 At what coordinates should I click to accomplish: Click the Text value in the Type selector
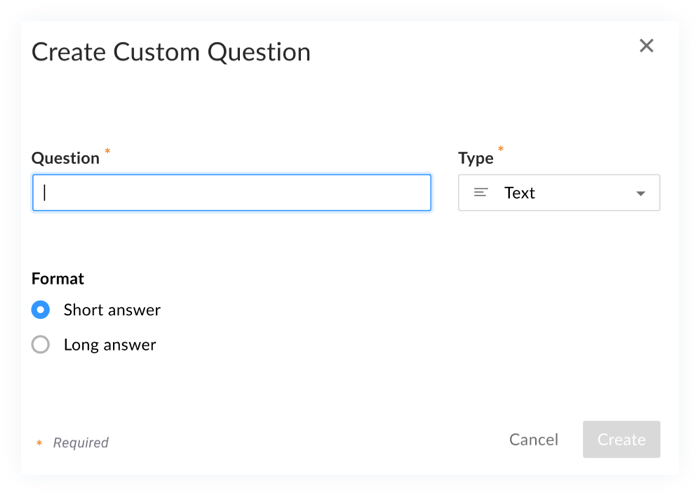click(x=520, y=193)
